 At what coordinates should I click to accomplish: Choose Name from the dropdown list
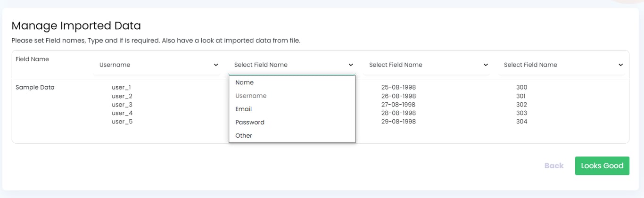(x=244, y=82)
